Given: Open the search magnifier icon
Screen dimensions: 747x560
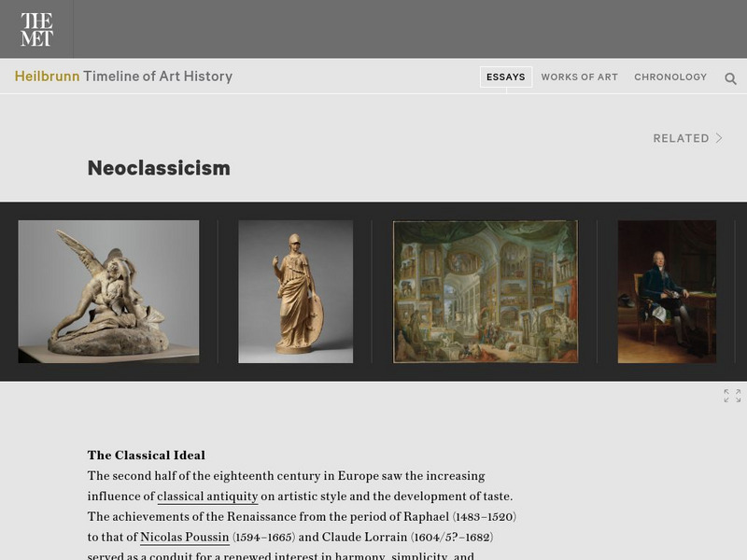Looking at the screenshot, I should (x=730, y=78).
